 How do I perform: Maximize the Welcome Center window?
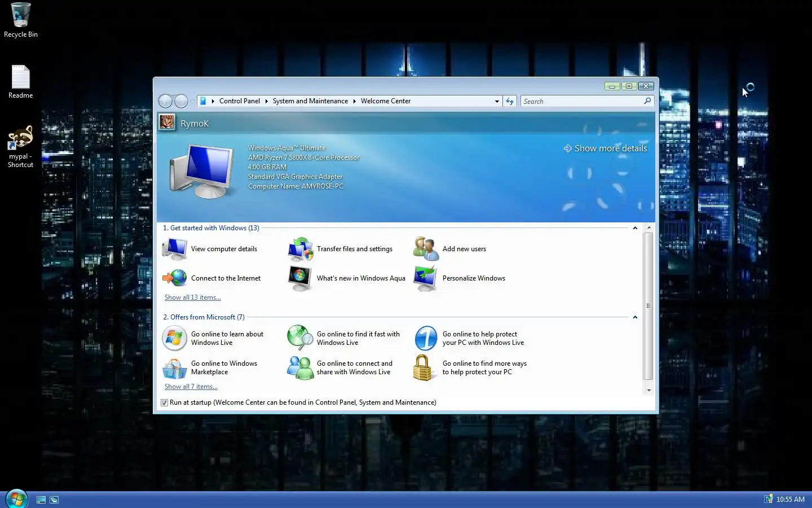tap(629, 86)
